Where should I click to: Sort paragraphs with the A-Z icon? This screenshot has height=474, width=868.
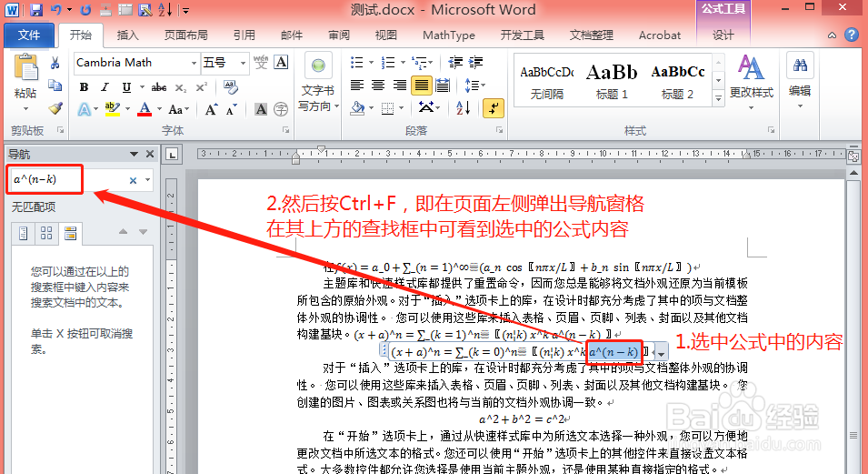click(x=464, y=107)
